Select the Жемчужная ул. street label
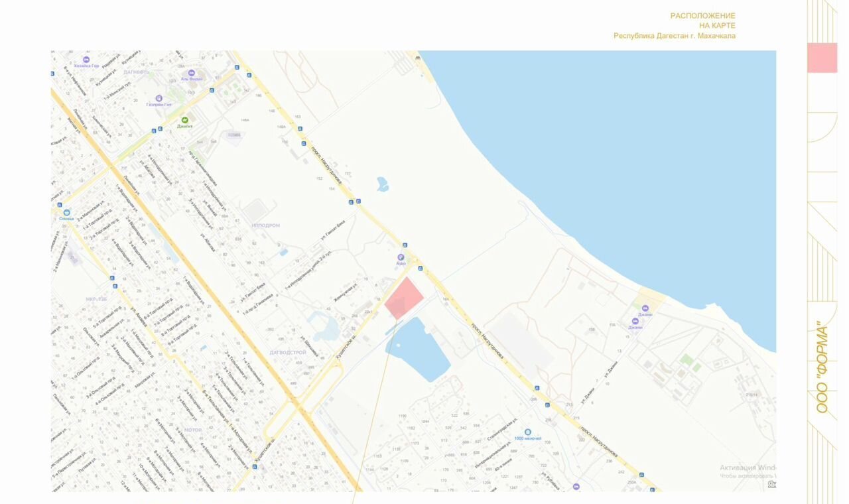Screen dimensions: 849x504 pyautogui.click(x=346, y=292)
